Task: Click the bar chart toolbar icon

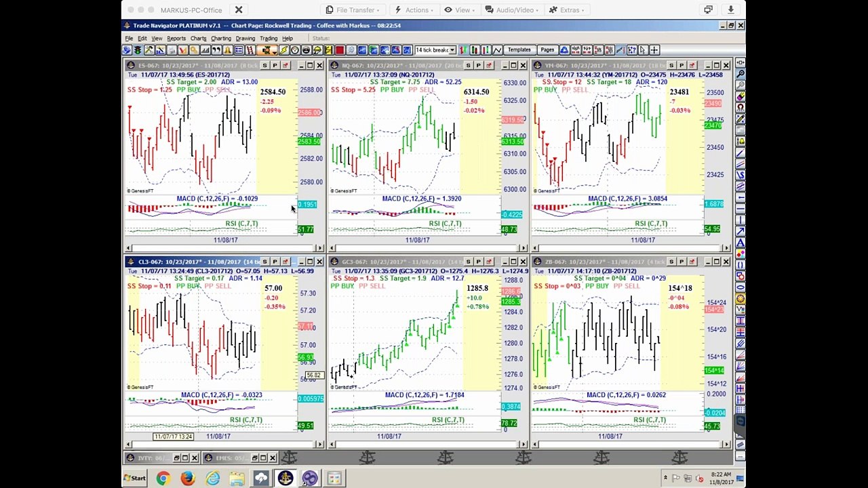Action: [x=205, y=49]
